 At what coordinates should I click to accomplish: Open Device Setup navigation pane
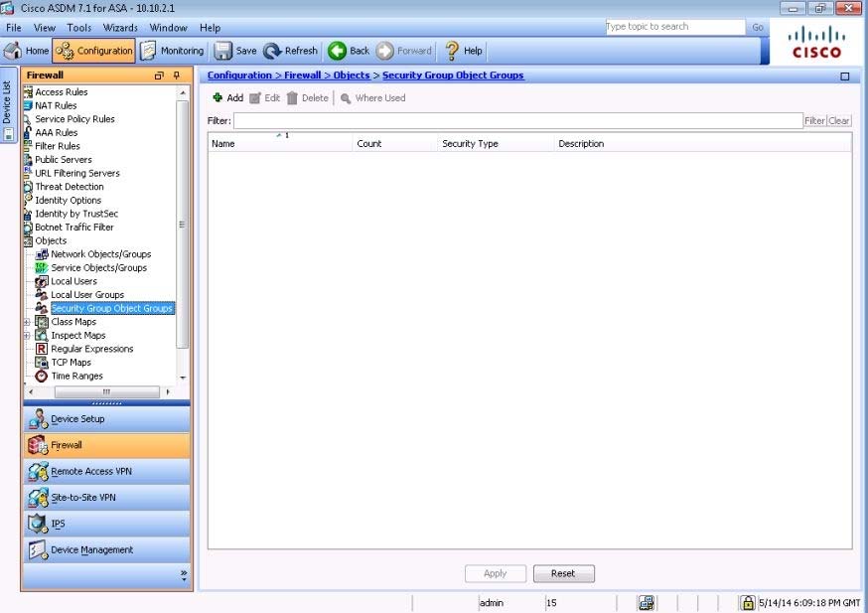tap(107, 419)
